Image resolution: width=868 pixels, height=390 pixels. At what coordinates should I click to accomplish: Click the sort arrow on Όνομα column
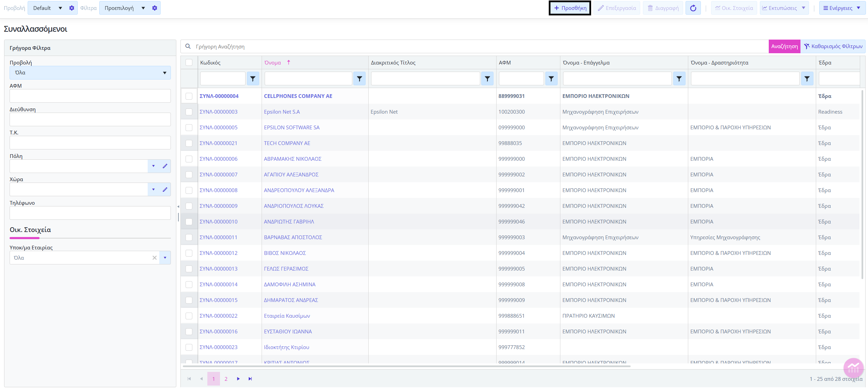289,62
